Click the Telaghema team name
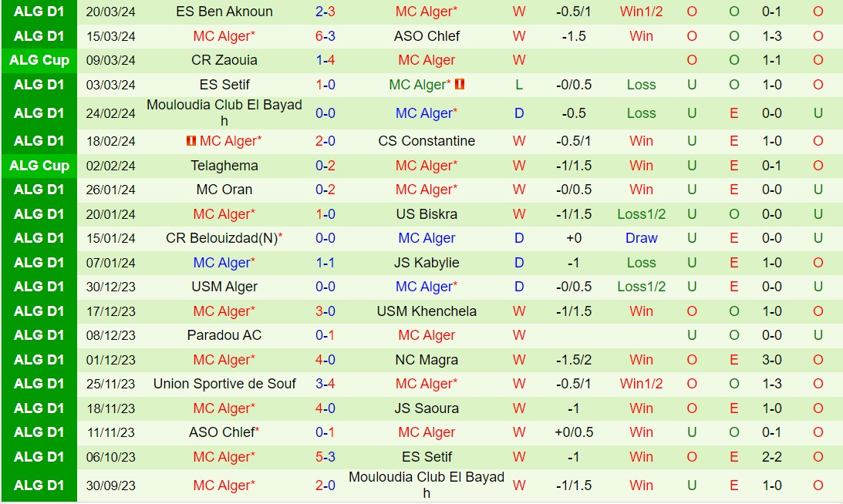Screen dimensions: 843x504 [x=224, y=166]
